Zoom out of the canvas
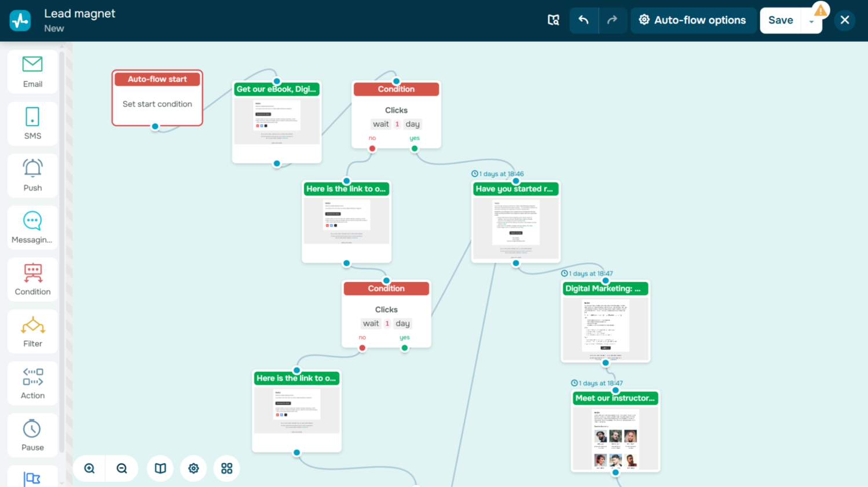Viewport: 868px width, 487px height. [122, 468]
